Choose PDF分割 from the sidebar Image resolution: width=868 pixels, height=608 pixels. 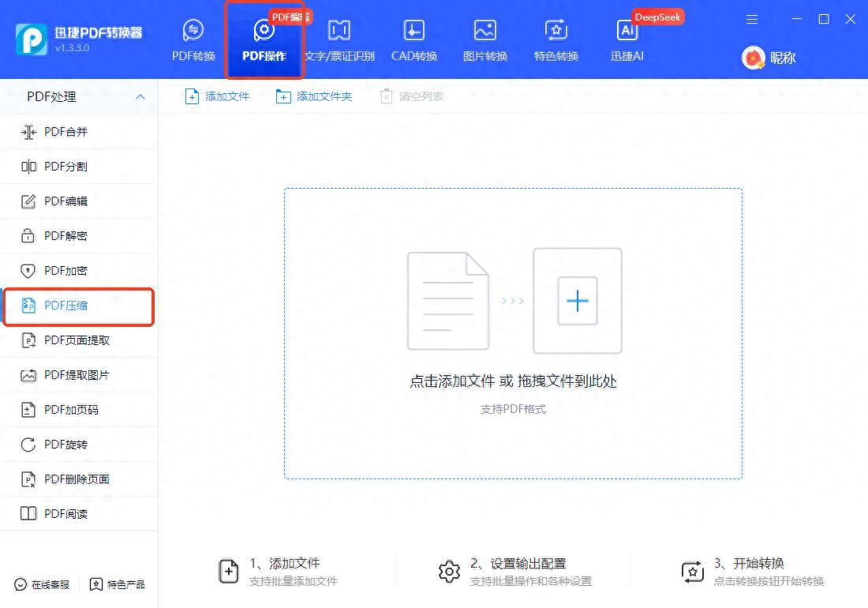tap(65, 167)
